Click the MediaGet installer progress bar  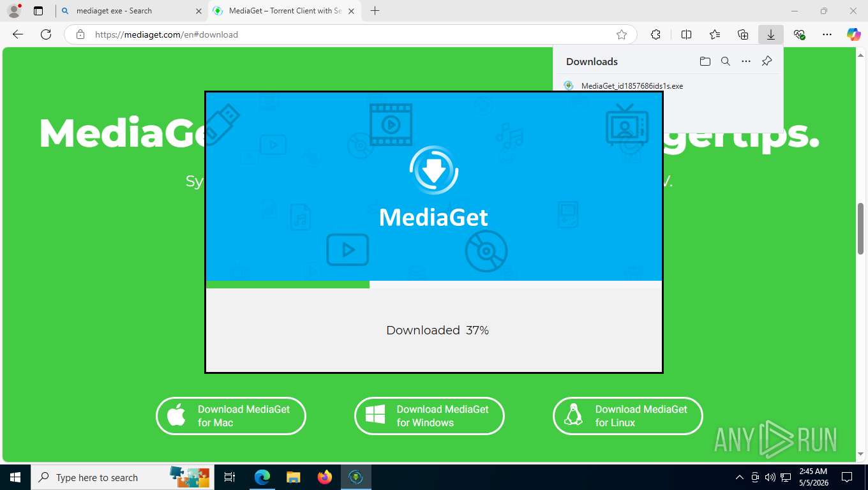coord(434,285)
